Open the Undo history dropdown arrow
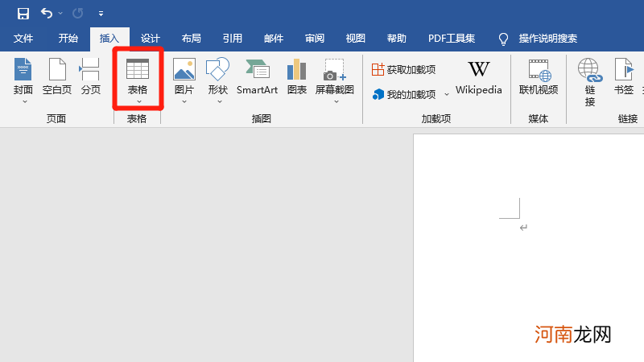Image resolution: width=644 pixels, height=362 pixels. pos(61,14)
